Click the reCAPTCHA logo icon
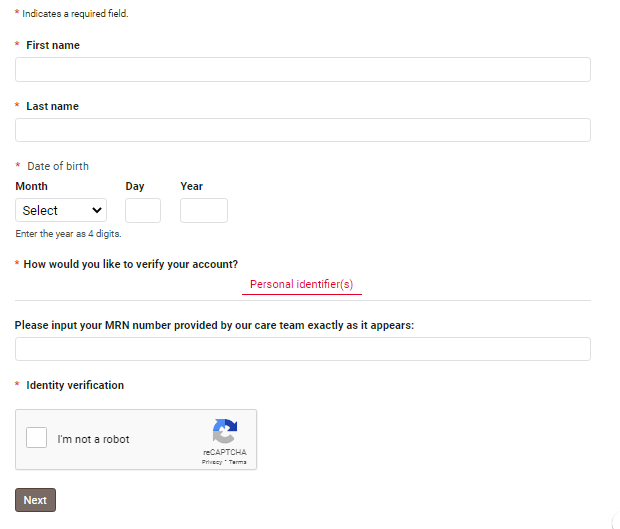620x529 pixels. tap(225, 432)
